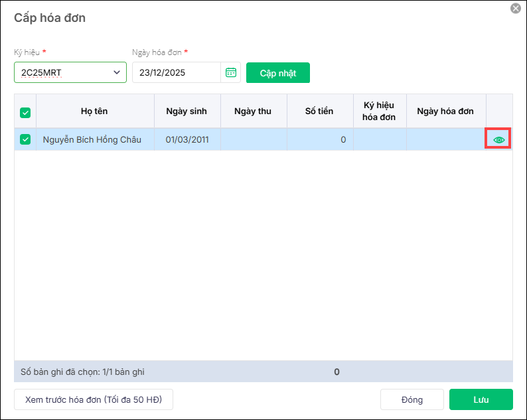Open Xem trước hóa đơn preview

tap(94, 399)
